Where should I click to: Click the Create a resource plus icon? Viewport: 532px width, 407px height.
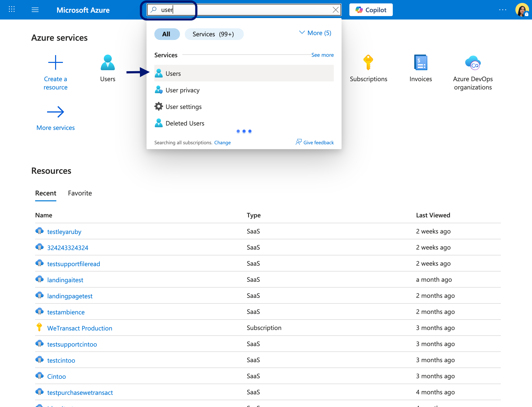click(x=56, y=62)
